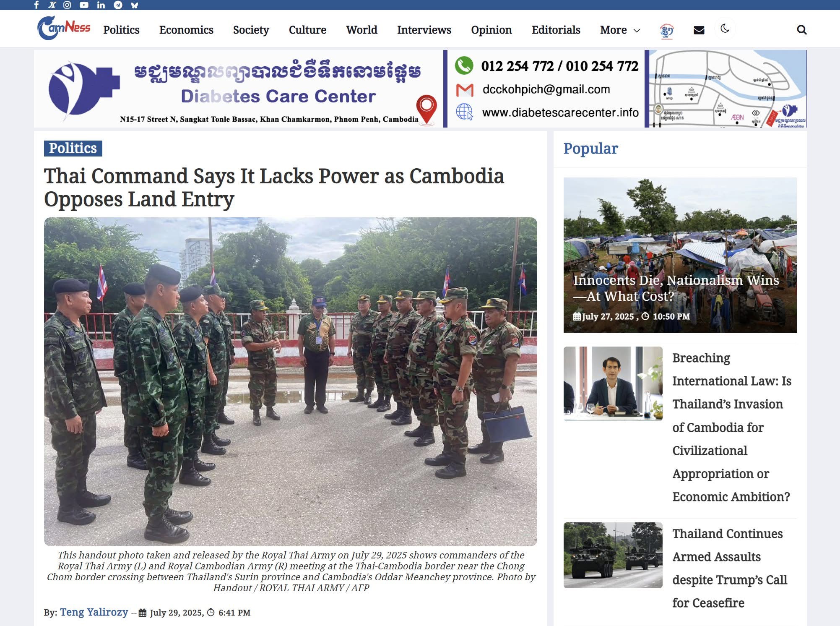
Task: Open the search magnifier icon
Action: point(801,30)
